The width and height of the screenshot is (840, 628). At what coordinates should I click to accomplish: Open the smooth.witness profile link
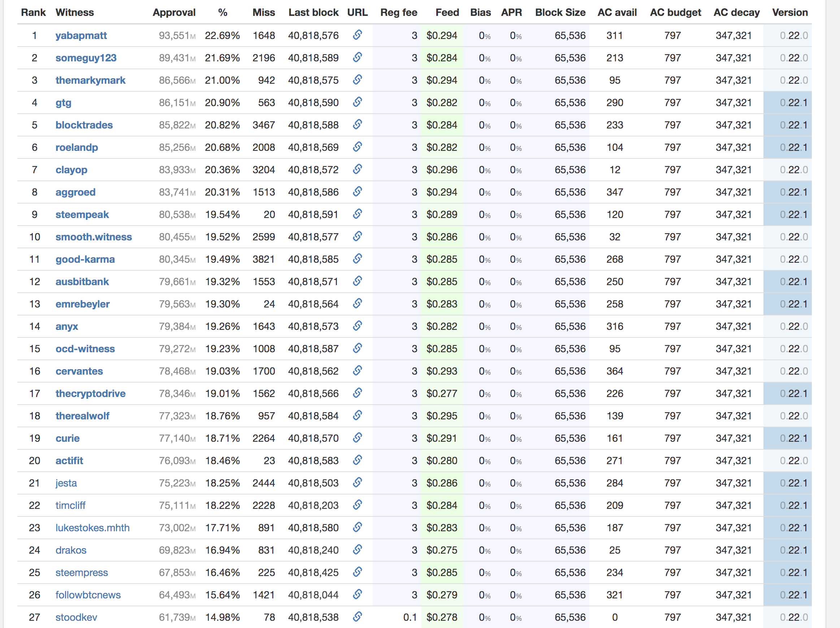[94, 237]
